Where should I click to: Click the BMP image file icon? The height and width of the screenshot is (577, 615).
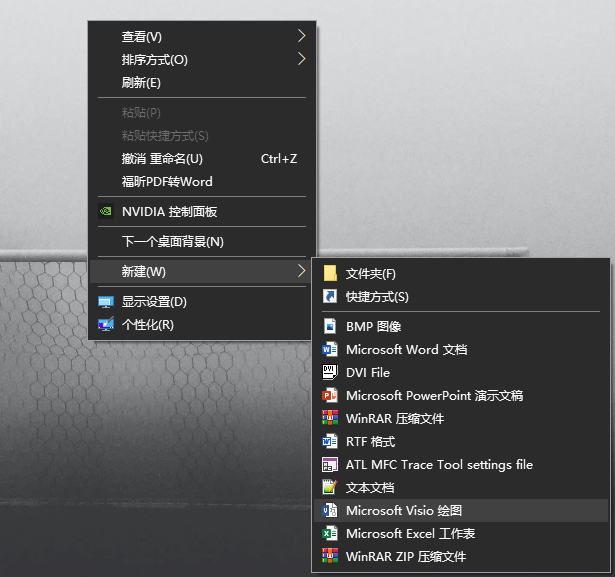[x=330, y=326]
